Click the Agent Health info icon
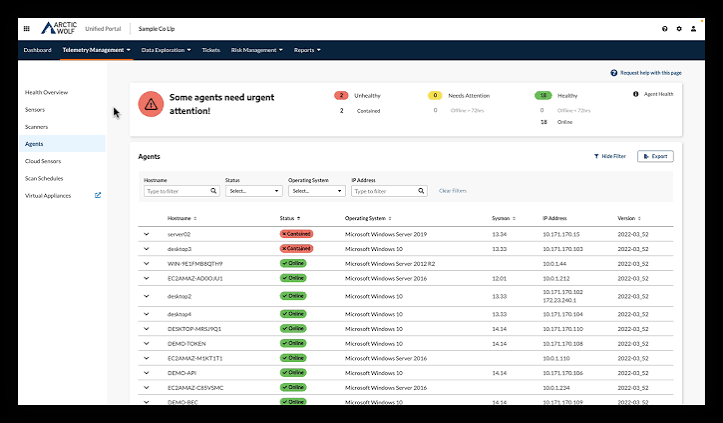Image resolution: width=723 pixels, height=423 pixels. 635,94
